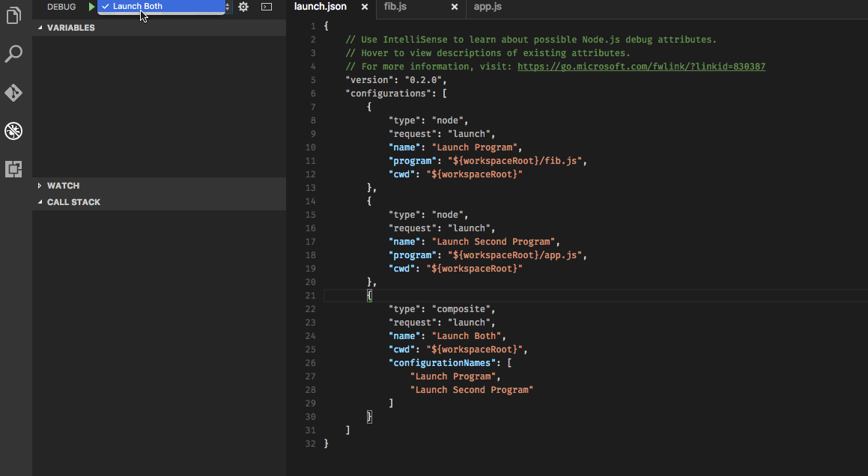Open the Search view icon
868x476 pixels.
pyautogui.click(x=13, y=54)
